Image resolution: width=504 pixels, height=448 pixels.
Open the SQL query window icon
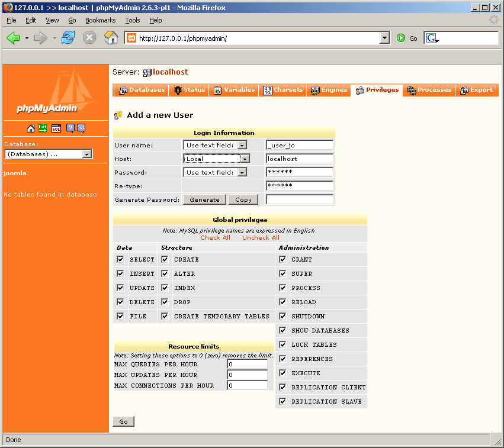pyautogui.click(x=56, y=128)
